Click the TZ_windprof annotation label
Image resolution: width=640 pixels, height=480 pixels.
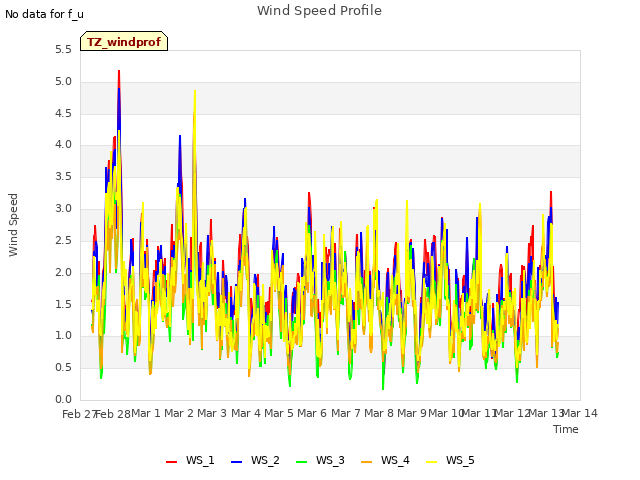point(124,41)
